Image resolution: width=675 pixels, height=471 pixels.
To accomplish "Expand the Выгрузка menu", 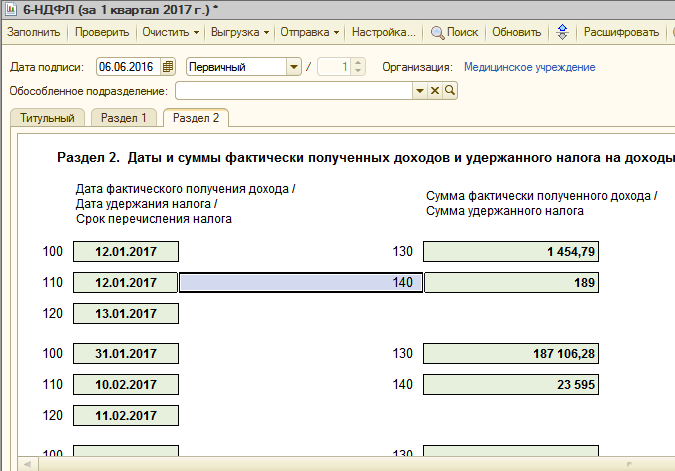I will [241, 32].
